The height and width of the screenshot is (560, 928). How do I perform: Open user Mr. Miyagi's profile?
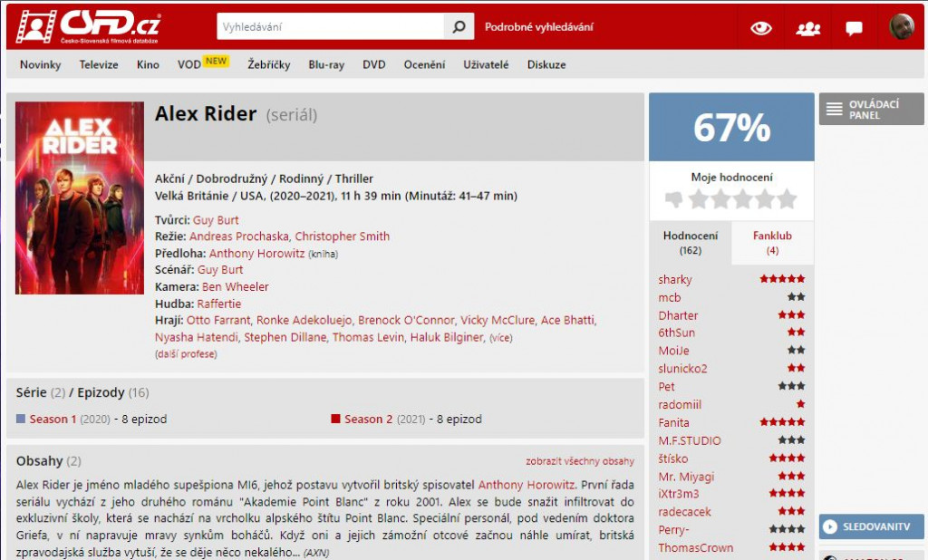pos(686,477)
